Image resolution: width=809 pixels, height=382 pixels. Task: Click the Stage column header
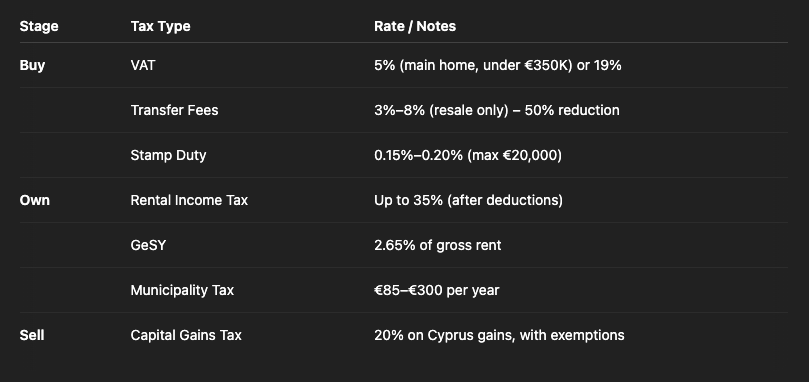39,26
